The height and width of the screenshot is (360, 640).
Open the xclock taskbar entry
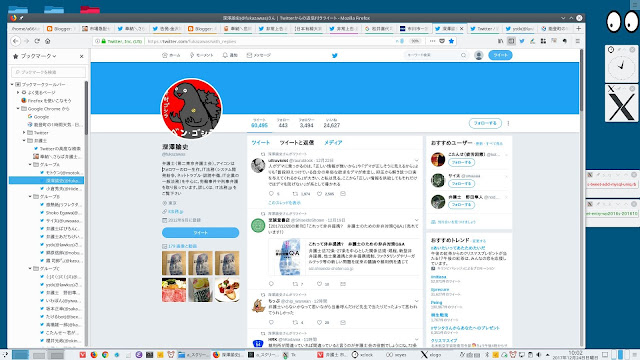click(x=363, y=355)
